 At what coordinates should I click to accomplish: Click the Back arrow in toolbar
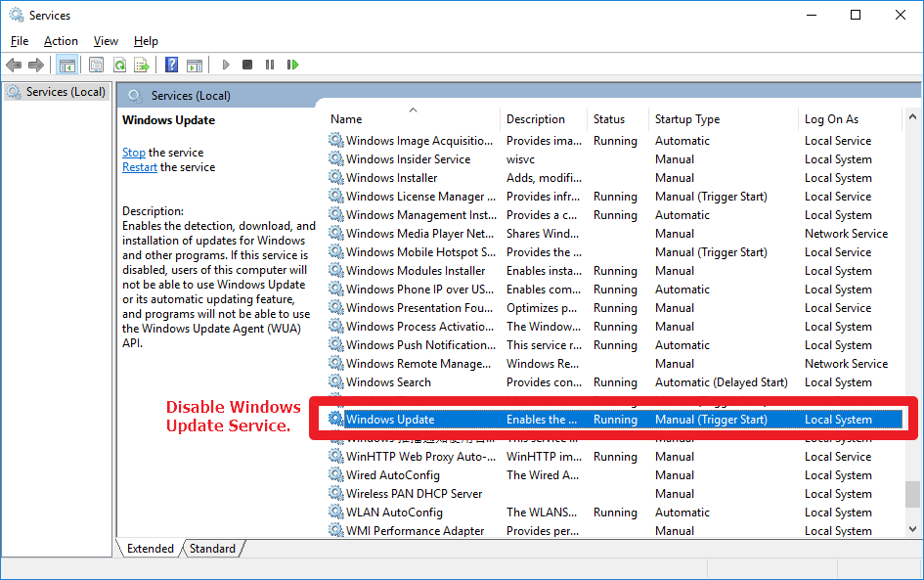coord(14,66)
